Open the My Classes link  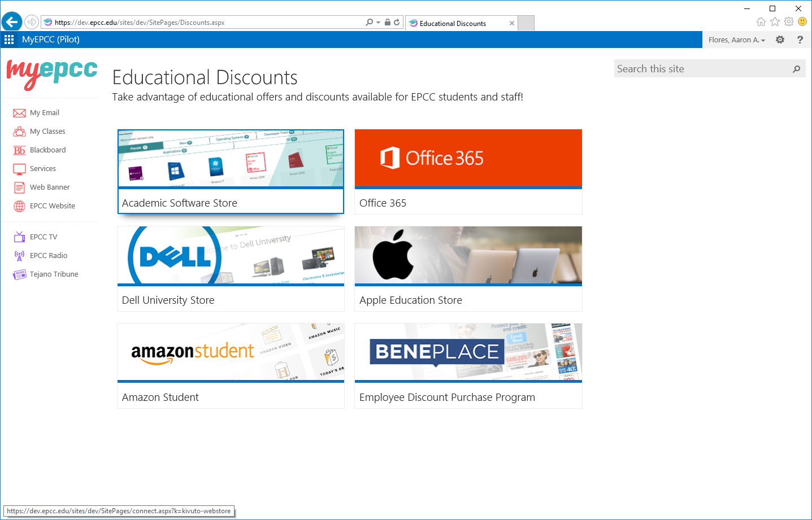pyautogui.click(x=47, y=132)
